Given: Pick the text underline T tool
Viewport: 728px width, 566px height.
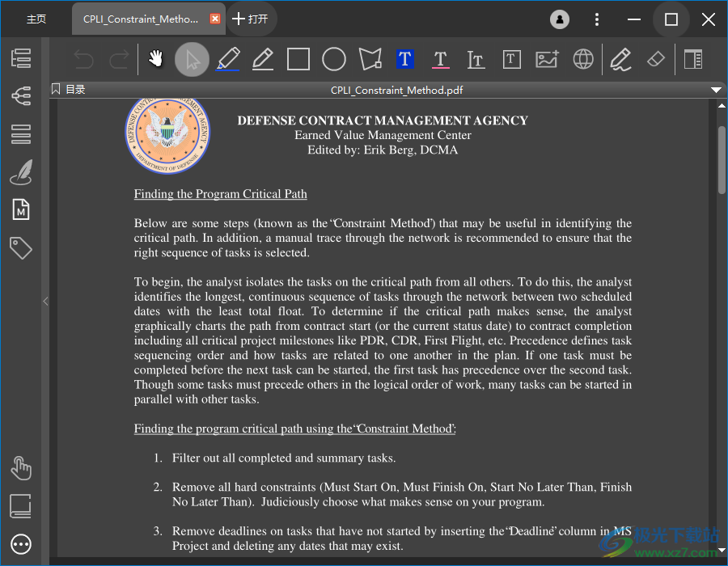Looking at the screenshot, I should [x=441, y=59].
